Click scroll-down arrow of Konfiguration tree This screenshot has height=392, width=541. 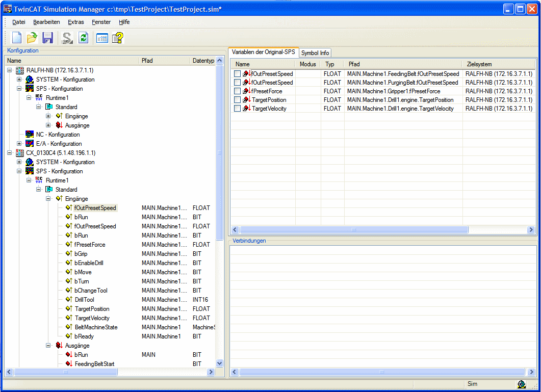(219, 363)
